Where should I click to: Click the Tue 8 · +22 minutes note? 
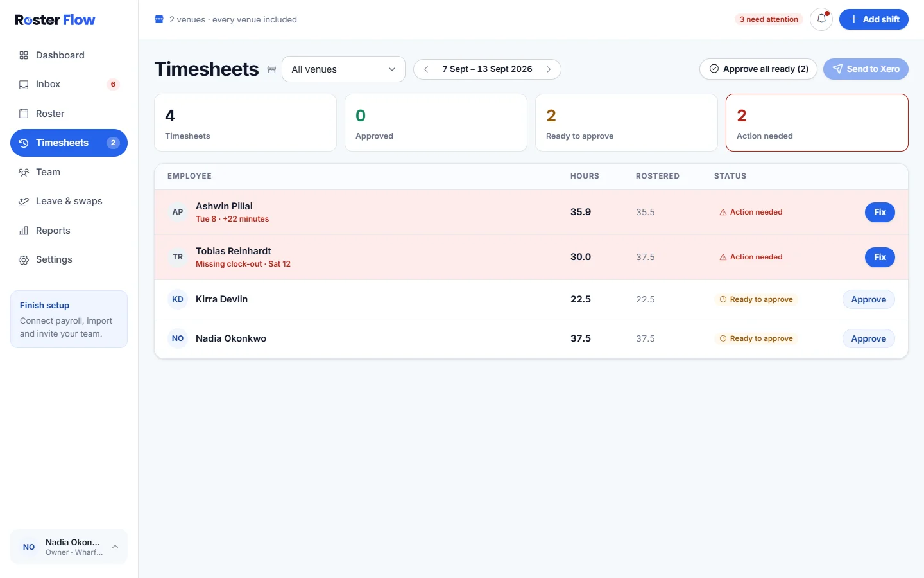232,219
